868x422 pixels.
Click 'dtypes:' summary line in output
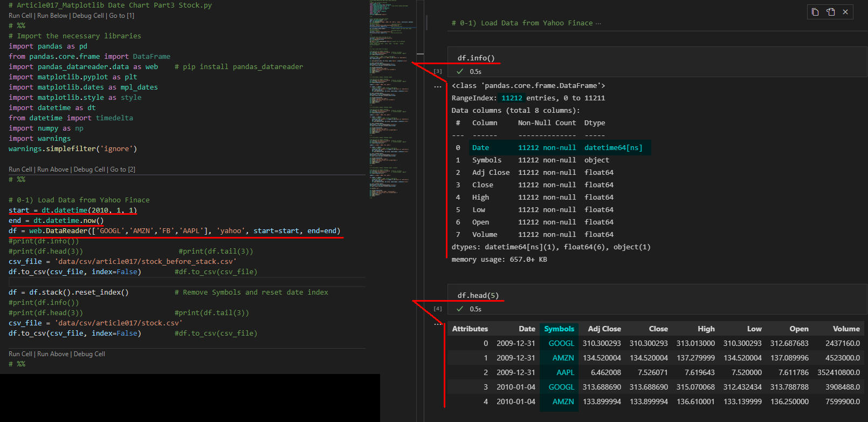[x=551, y=247]
